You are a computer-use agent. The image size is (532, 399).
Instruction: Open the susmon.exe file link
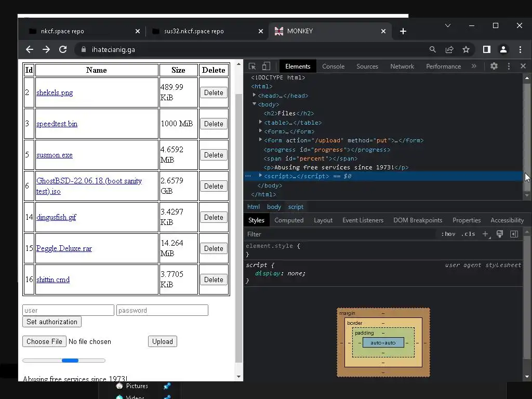54,155
